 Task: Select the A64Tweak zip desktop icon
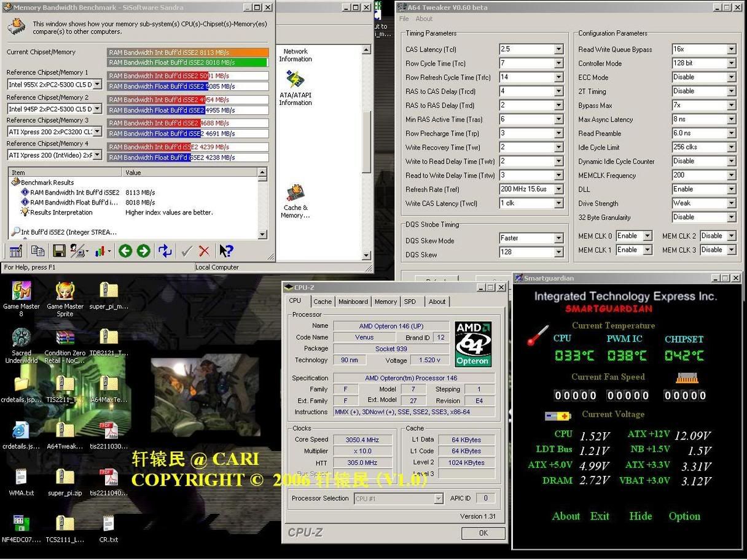point(65,436)
